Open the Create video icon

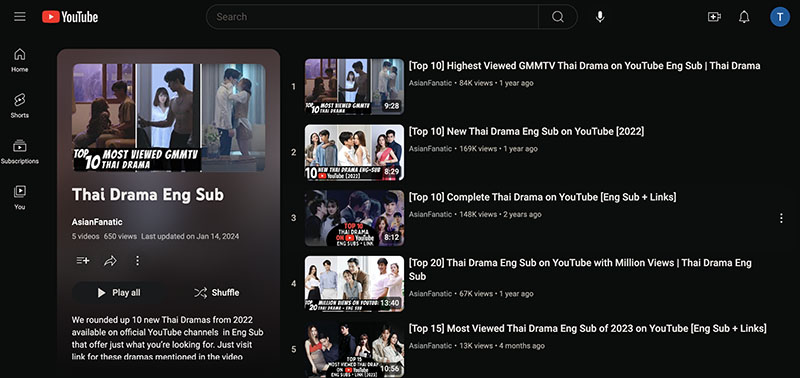(x=714, y=17)
